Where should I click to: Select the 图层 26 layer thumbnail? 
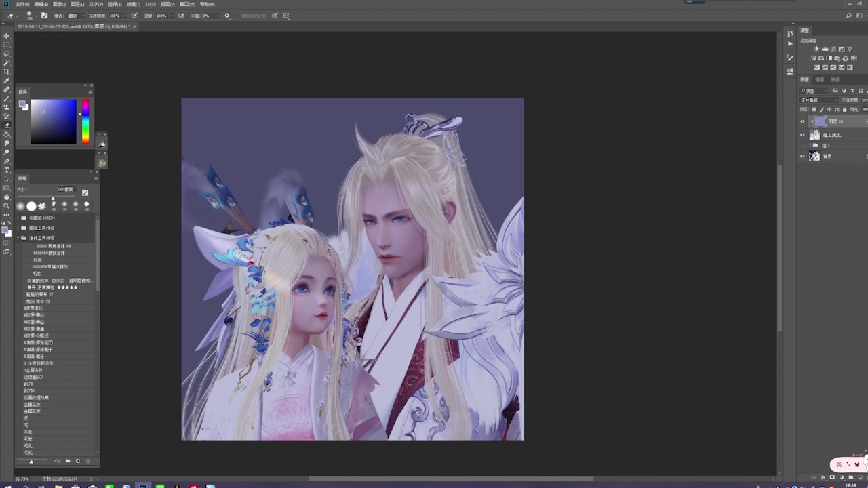819,121
